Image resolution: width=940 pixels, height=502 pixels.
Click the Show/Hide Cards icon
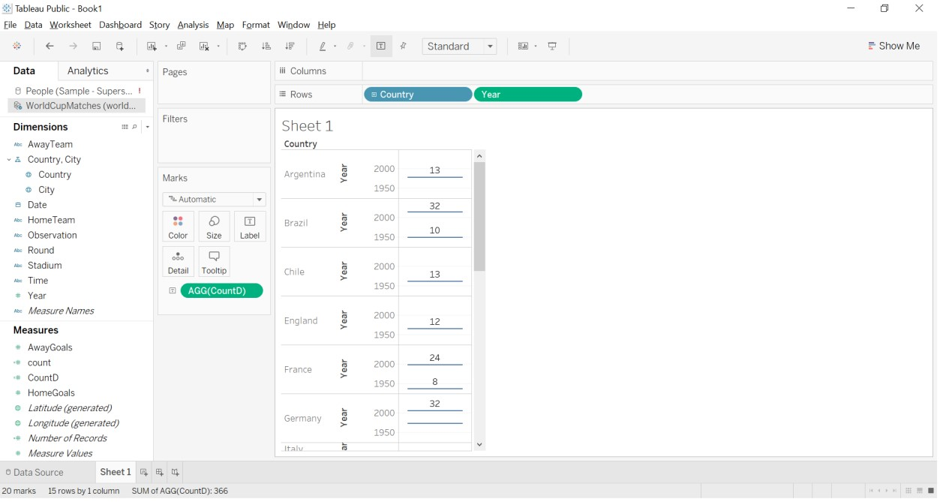pos(523,46)
